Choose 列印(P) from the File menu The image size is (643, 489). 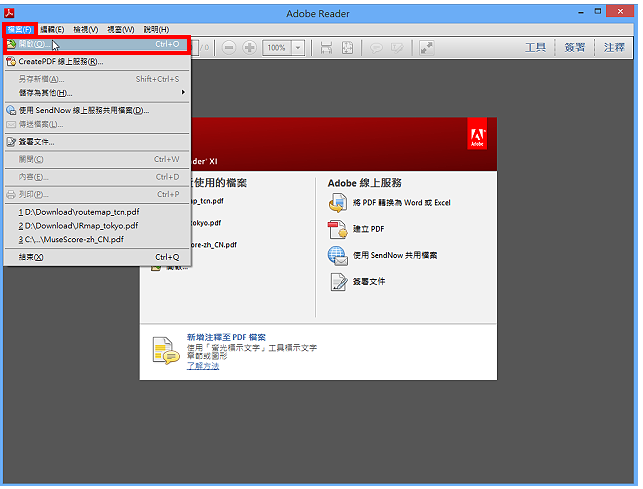(x=97, y=194)
